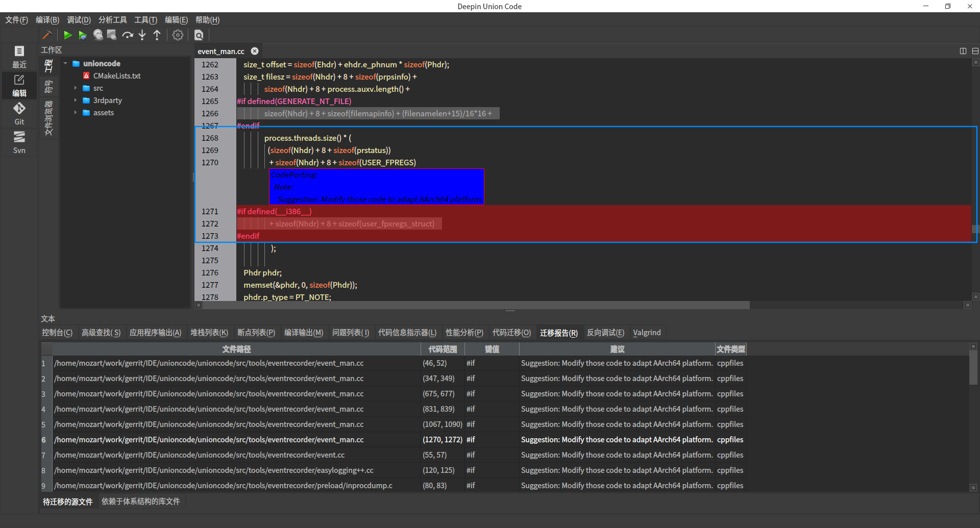Image resolution: width=980 pixels, height=528 pixels.
Task: Open the Git sidebar panel
Action: tap(19, 114)
